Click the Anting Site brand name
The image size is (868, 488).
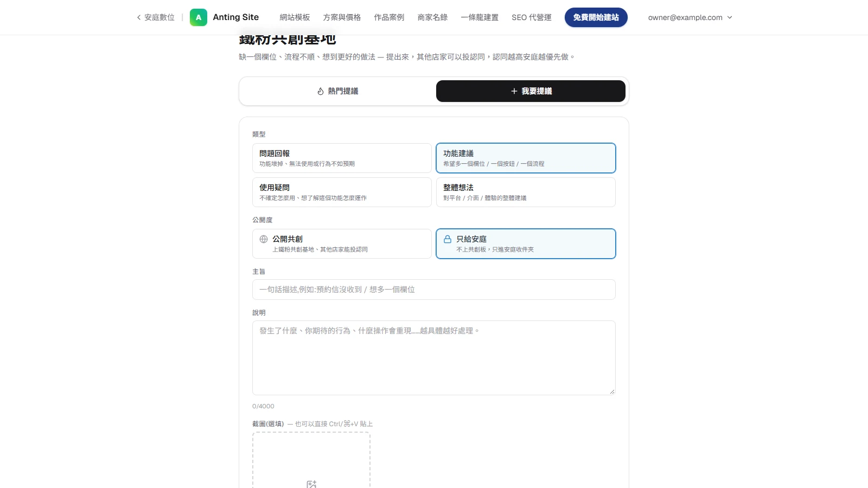tap(236, 17)
